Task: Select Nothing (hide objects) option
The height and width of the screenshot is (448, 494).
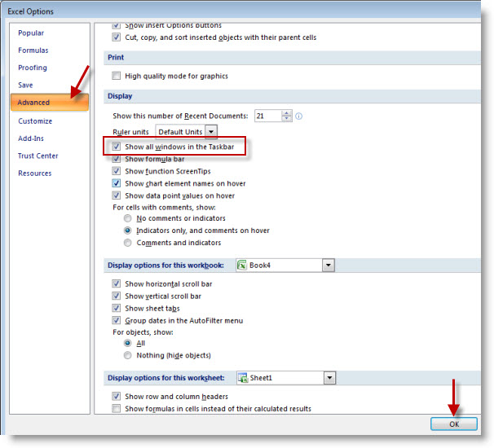Action: click(128, 355)
